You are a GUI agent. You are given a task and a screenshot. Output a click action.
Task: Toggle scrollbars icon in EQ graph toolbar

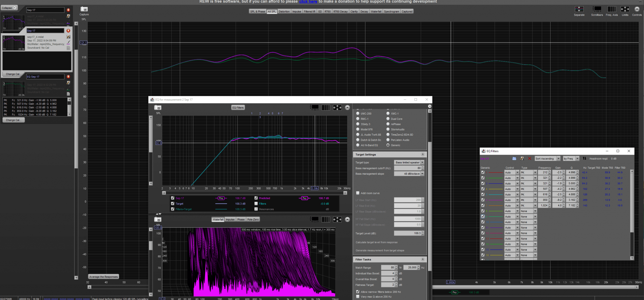point(314,107)
